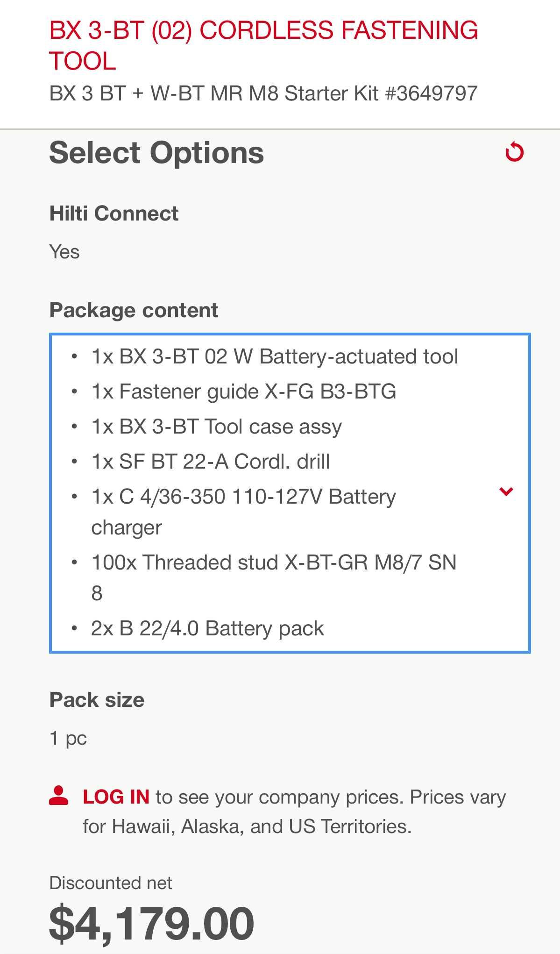Open the LOG IN link
Viewport: 560px width, 954px height.
[x=116, y=797]
